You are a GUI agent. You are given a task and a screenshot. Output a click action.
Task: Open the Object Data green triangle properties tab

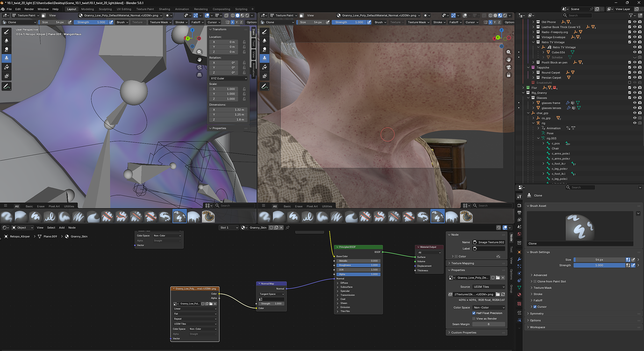pos(519,287)
